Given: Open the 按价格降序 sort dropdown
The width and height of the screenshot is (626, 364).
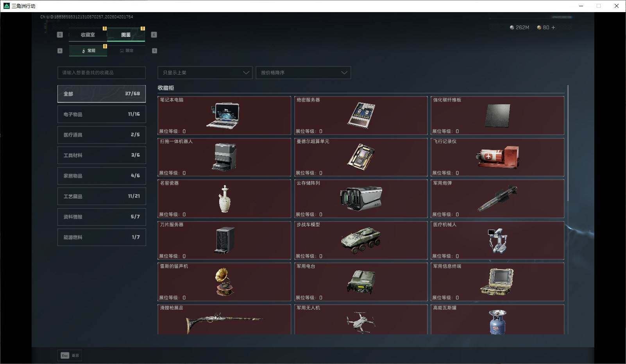Looking at the screenshot, I should [x=303, y=73].
